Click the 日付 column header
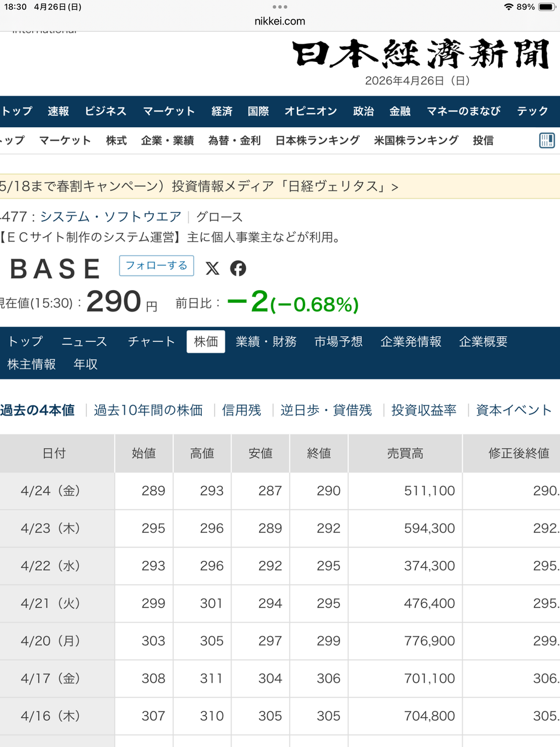The height and width of the screenshot is (747, 560). [x=57, y=453]
